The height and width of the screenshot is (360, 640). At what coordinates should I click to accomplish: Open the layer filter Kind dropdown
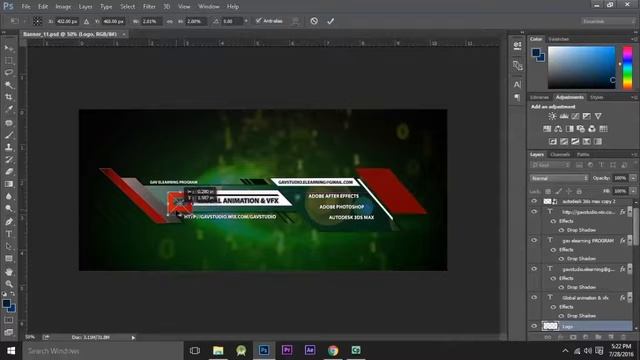[x=550, y=165]
